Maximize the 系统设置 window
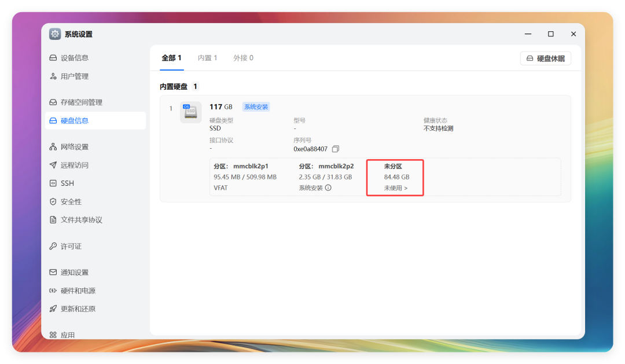The height and width of the screenshot is (364, 625). pyautogui.click(x=551, y=34)
